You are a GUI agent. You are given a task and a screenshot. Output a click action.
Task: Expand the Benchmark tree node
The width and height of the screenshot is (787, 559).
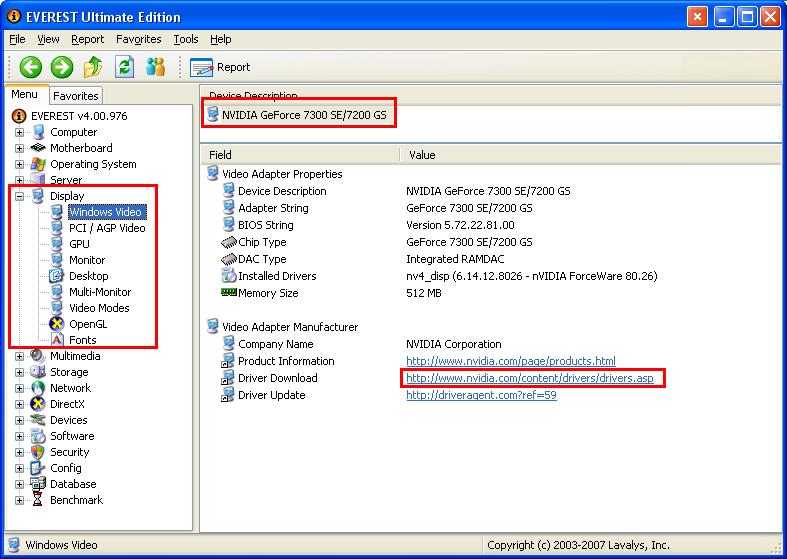coord(19,500)
